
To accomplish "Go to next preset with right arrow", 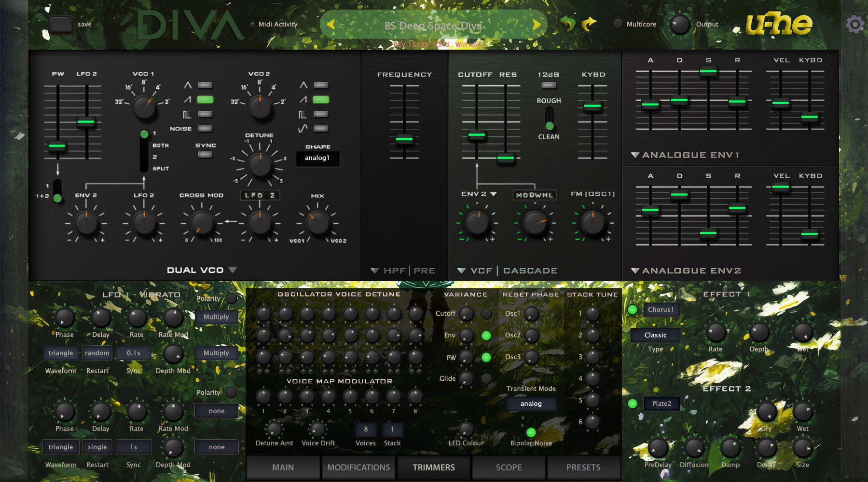I will tap(536, 24).
